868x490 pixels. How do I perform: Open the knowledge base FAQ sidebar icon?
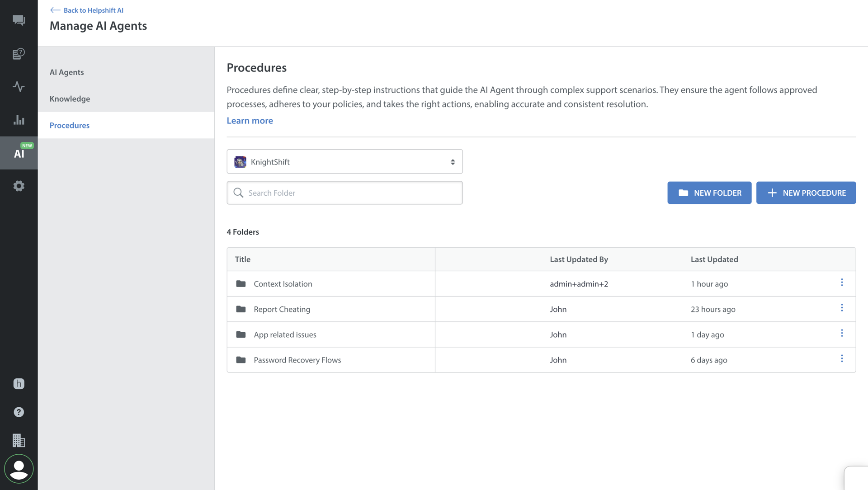(19, 54)
